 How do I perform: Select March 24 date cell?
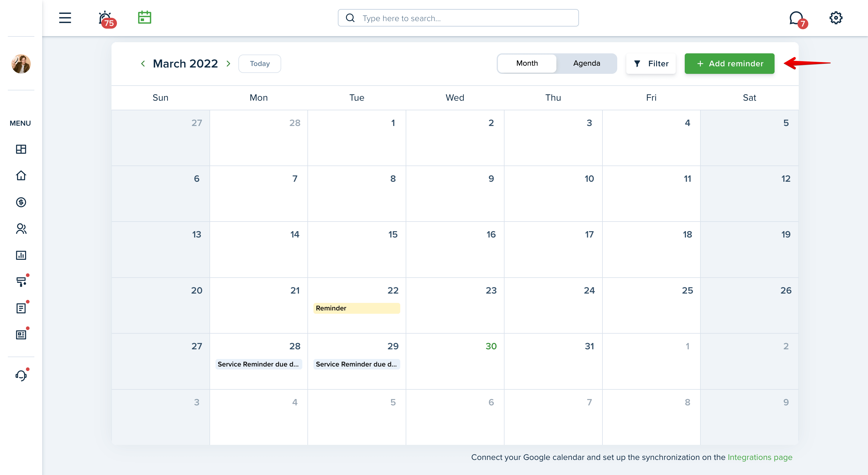coord(553,306)
